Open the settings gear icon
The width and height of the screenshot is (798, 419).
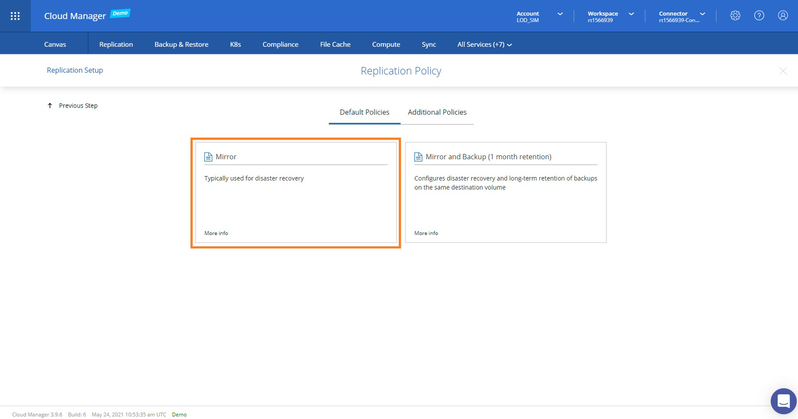coord(735,16)
